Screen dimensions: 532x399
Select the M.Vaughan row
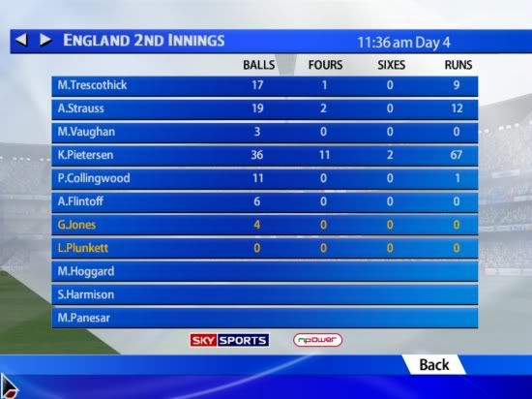click(265, 132)
